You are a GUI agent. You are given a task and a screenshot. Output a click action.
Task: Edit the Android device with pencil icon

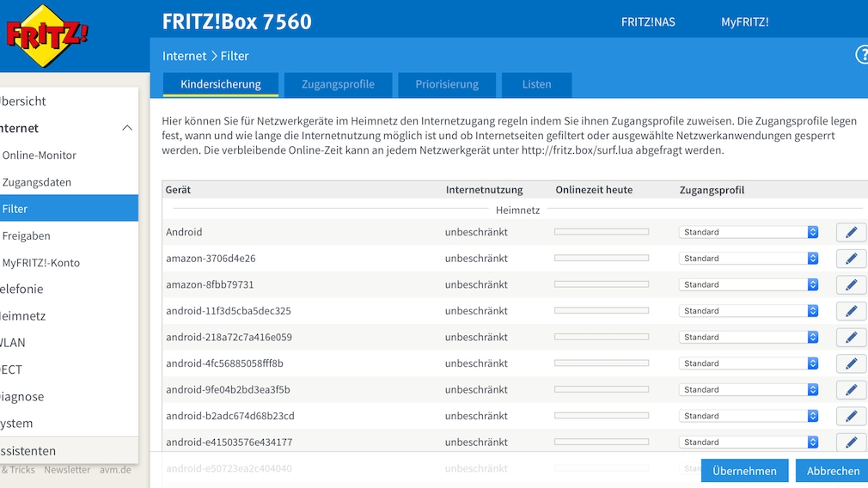click(x=851, y=232)
